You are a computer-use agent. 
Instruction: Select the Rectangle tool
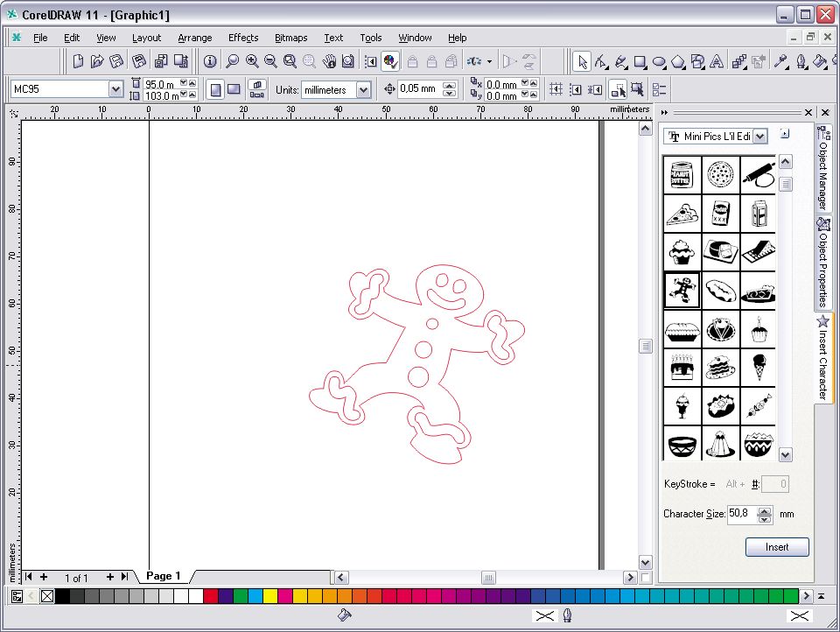tap(640, 61)
